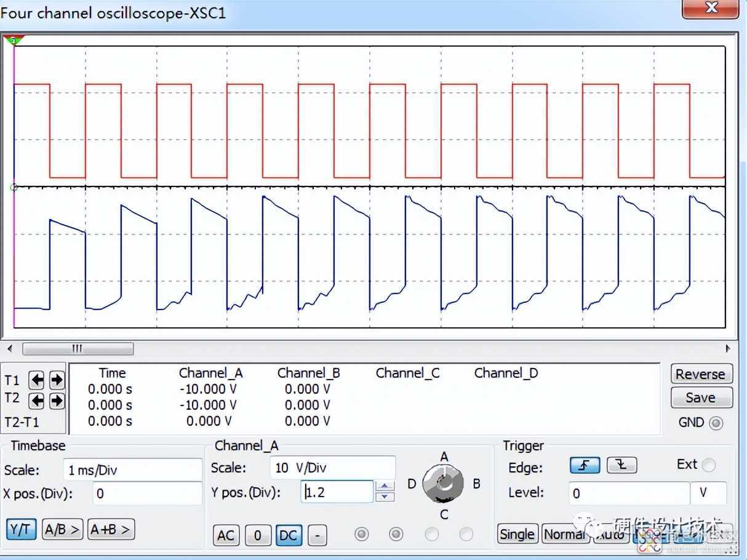Enable the Ext trigger radio button
Image resolution: width=747 pixels, height=560 pixels.
[x=708, y=465]
